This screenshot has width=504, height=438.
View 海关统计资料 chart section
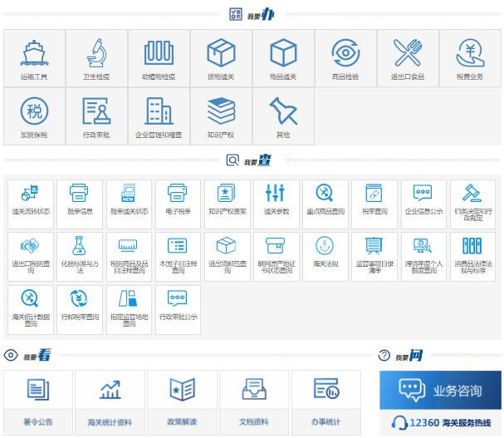(110, 400)
